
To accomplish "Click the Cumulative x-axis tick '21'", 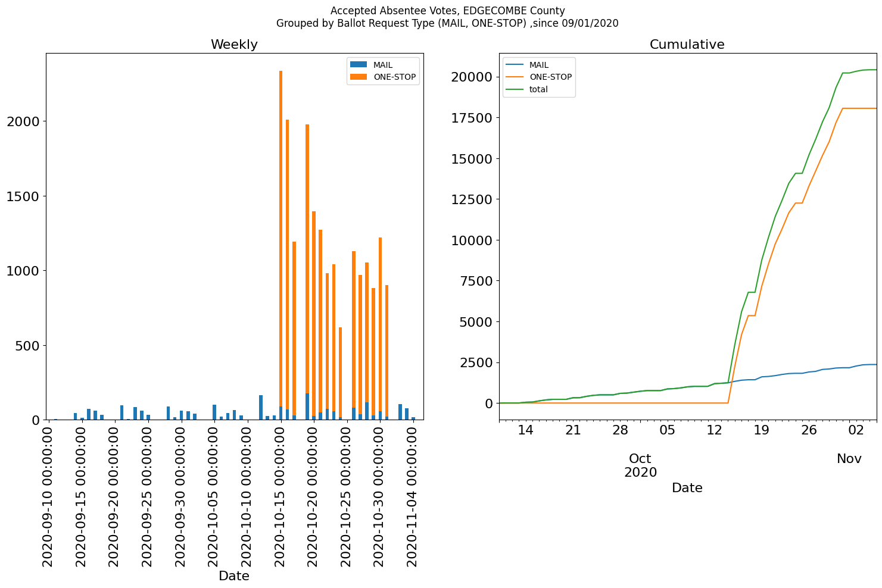I will 572,430.
